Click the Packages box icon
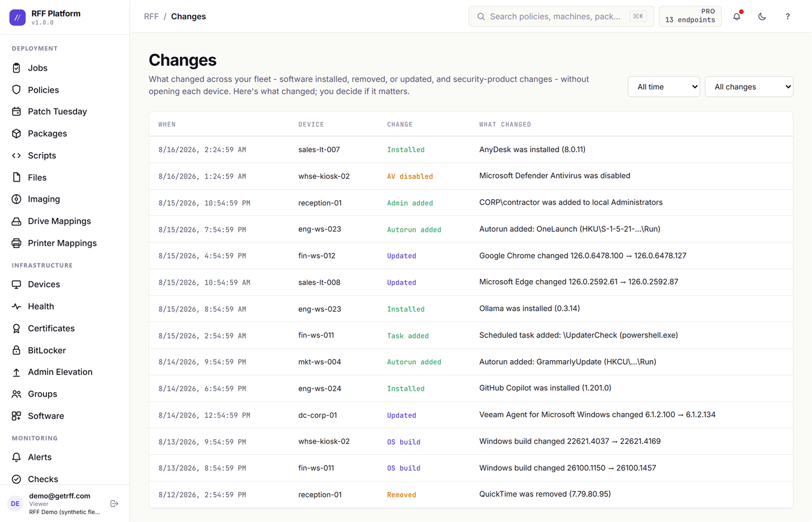This screenshot has height=522, width=812. click(16, 133)
